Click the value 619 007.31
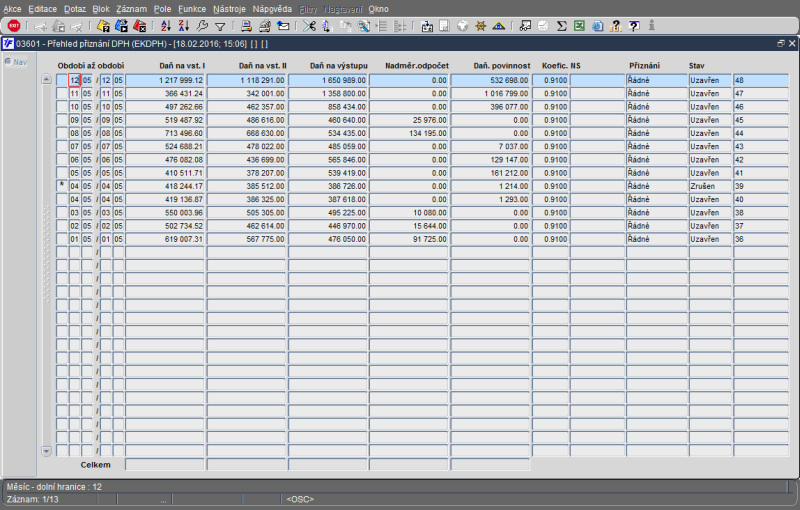Screen dimensions: 800x510 point(165,239)
